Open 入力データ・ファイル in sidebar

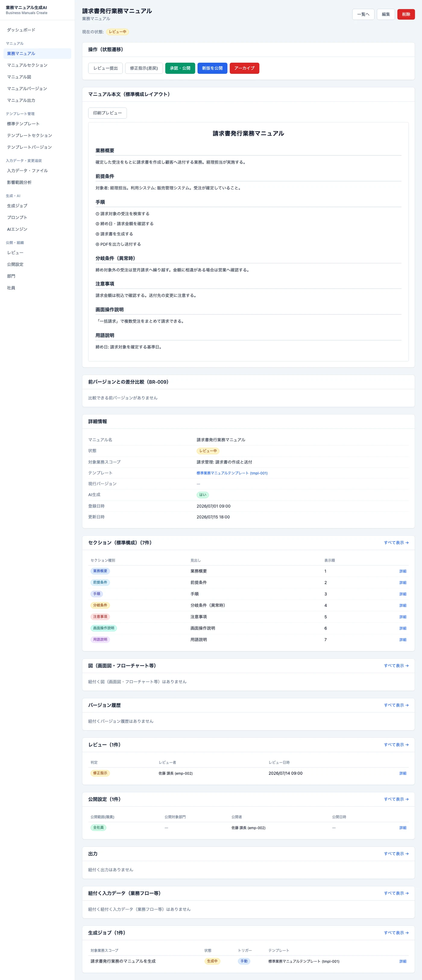click(x=37, y=171)
